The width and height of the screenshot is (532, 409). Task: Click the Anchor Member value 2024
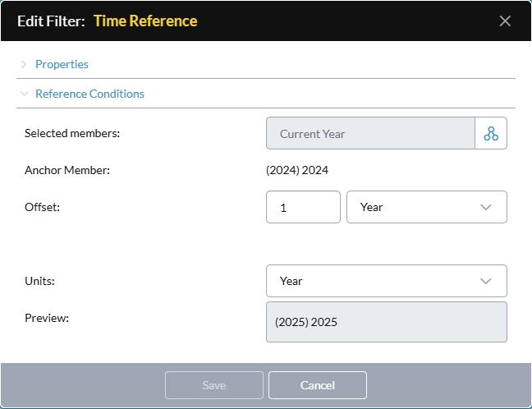click(297, 170)
